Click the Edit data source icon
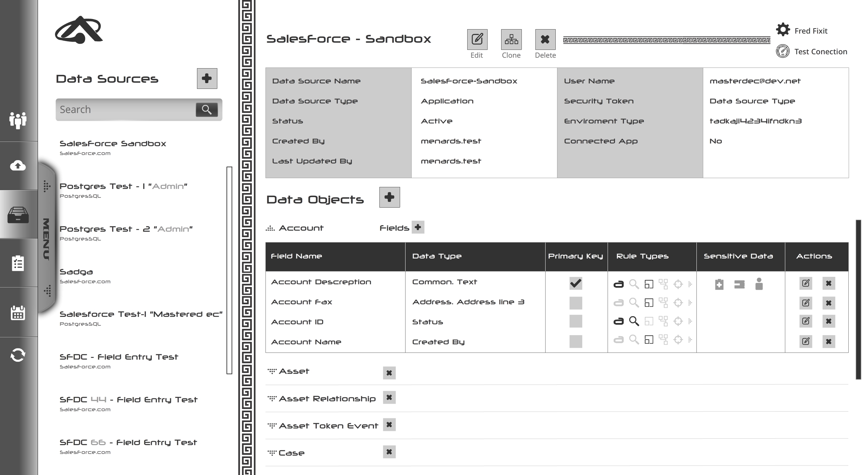The height and width of the screenshot is (475, 868). tap(477, 39)
